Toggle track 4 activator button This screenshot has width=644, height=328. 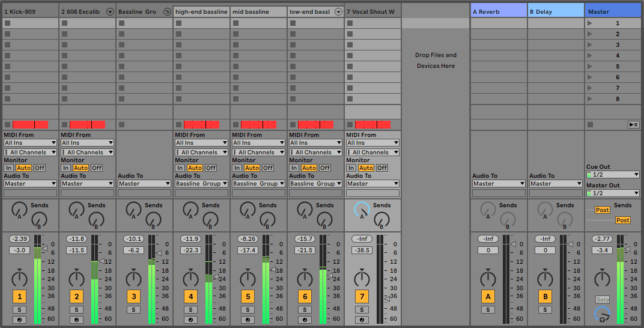click(190, 296)
